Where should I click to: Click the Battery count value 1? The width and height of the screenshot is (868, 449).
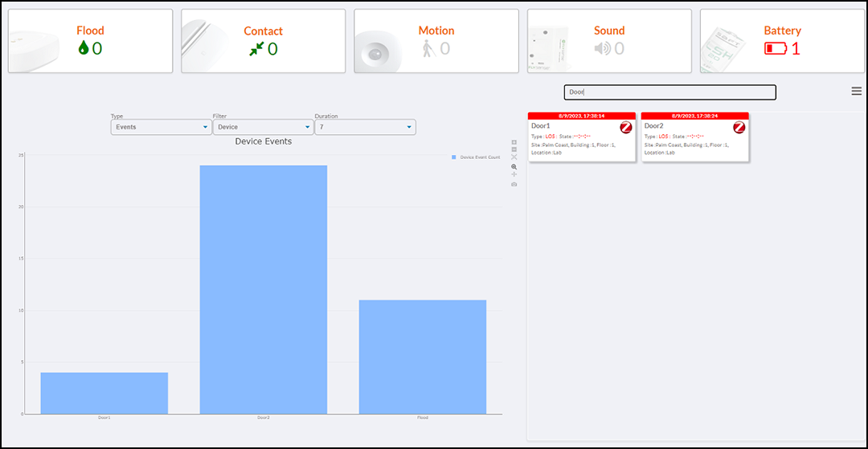pos(796,49)
